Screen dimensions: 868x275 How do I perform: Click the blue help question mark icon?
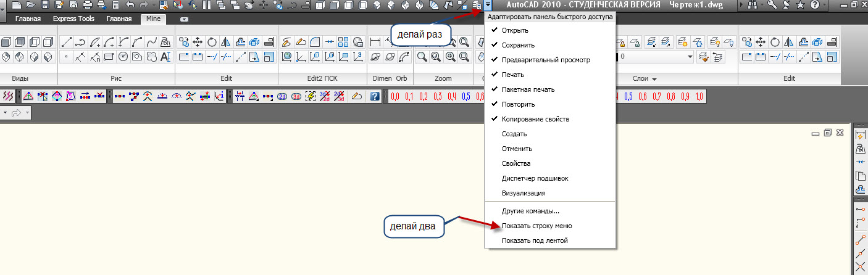click(374, 96)
